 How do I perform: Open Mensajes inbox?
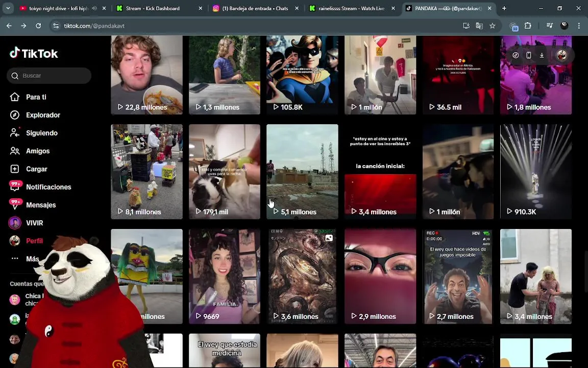tap(41, 205)
